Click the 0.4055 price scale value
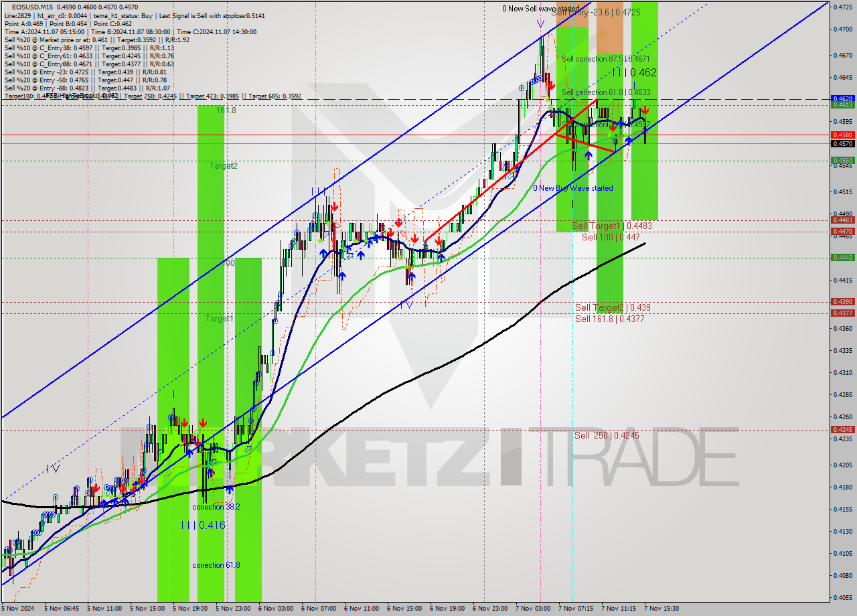This screenshot has width=857, height=616. [842, 597]
